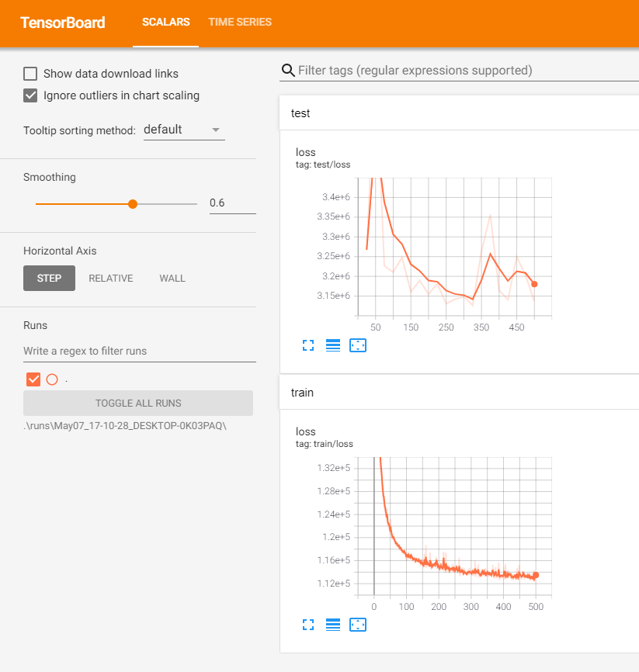Click the TOGGLE ALL RUNS button
The width and height of the screenshot is (639, 672).
pyautogui.click(x=138, y=403)
